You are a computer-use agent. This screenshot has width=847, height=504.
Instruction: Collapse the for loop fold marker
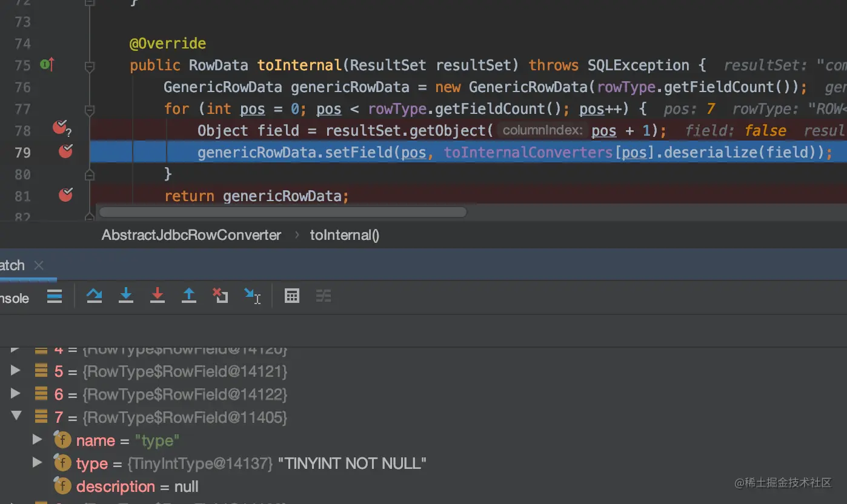pyautogui.click(x=90, y=110)
